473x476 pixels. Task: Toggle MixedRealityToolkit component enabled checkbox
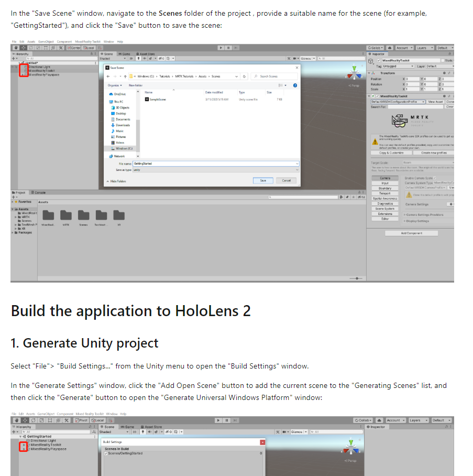point(378,96)
